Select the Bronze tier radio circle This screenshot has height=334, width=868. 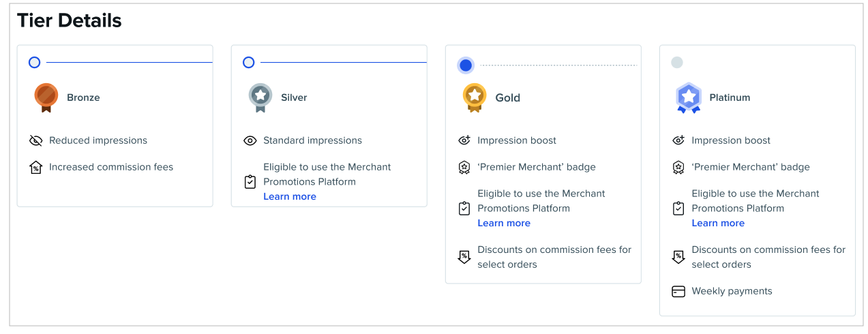[35, 63]
